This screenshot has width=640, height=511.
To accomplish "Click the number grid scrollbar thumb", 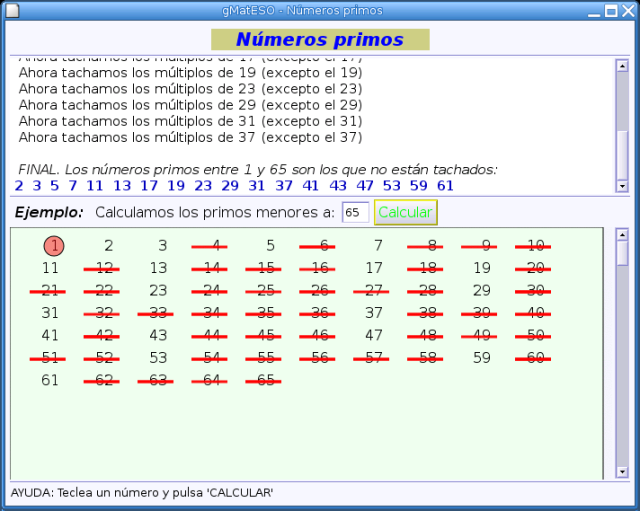I will click(x=622, y=252).
